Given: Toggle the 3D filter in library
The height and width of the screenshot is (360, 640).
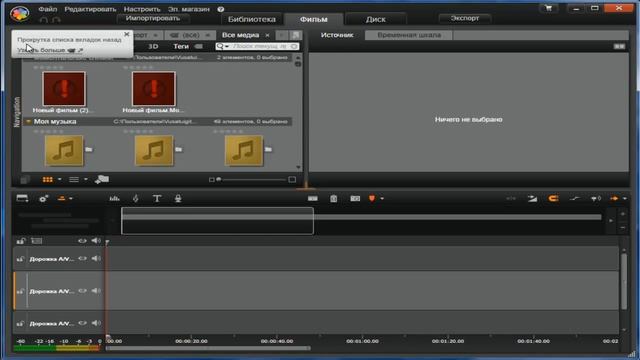Looking at the screenshot, I should [x=153, y=47].
